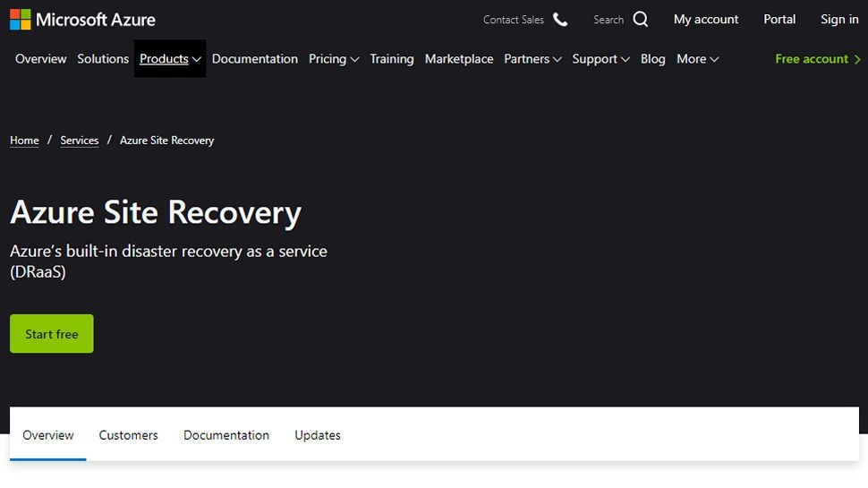Switch to the Documentation tab below the hero
Viewport: 868px width, 488px height.
(226, 435)
